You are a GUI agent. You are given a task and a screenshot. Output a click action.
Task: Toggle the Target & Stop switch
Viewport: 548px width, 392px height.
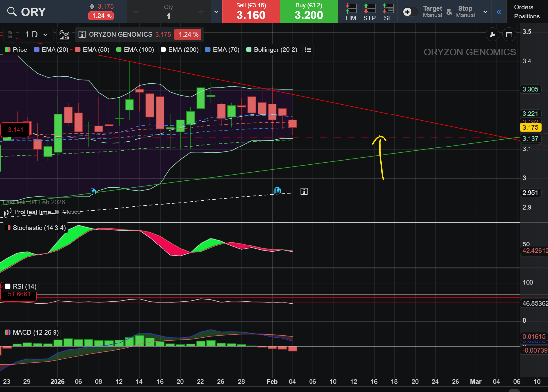[410, 12]
